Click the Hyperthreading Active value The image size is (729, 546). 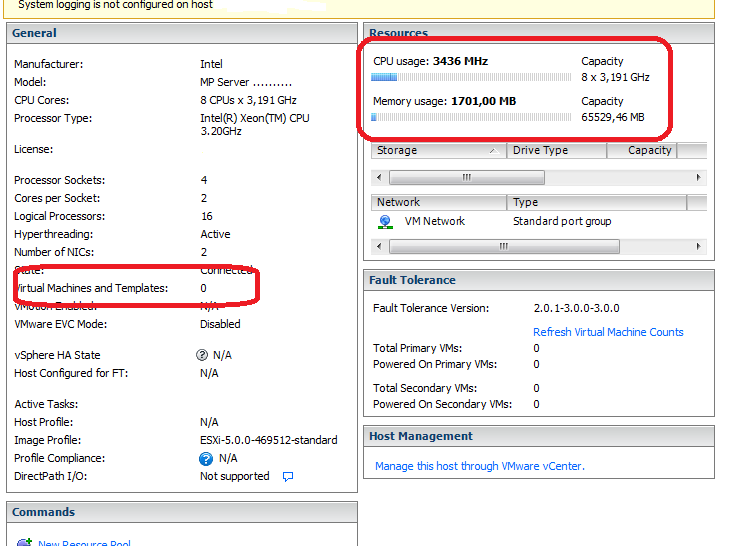(x=215, y=234)
